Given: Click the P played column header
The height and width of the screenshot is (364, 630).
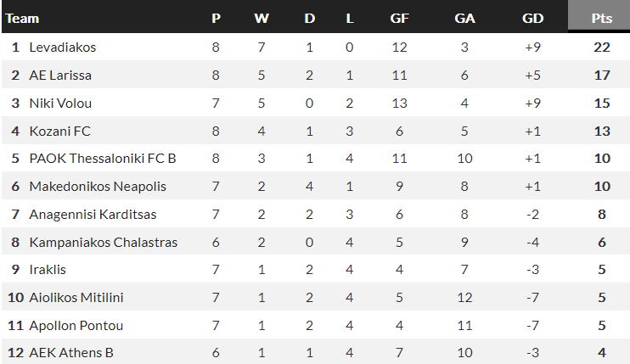Looking at the screenshot, I should click(x=216, y=18).
